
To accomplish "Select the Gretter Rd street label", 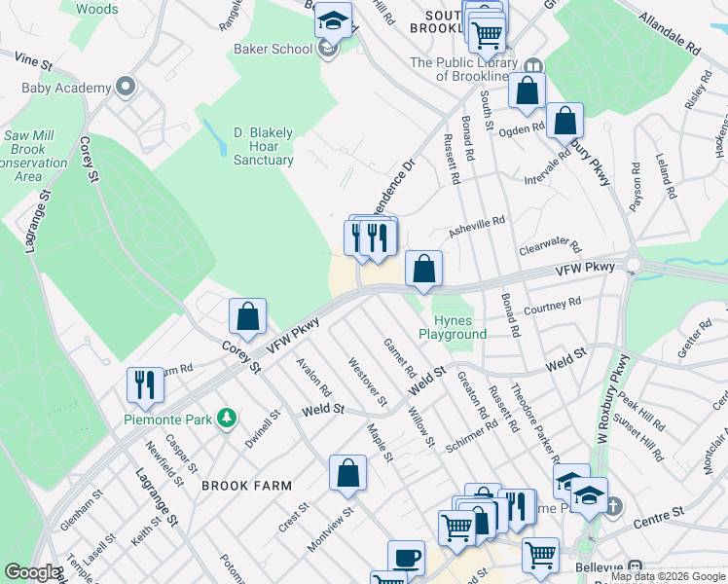I will point(695,338).
